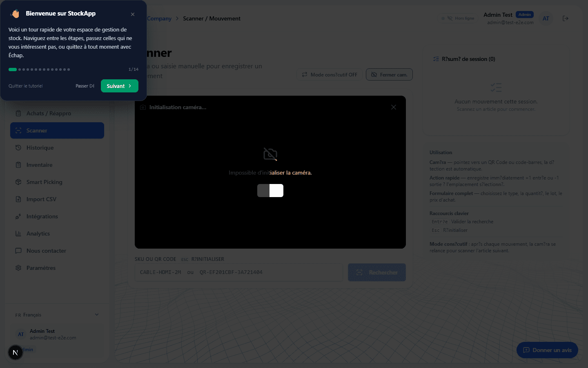Open Scanner in the sidebar
The width and height of the screenshot is (588, 368).
(x=57, y=130)
